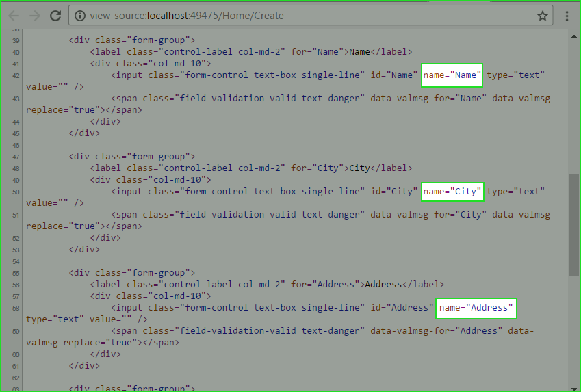Click line number 61
Viewport: 581px width, 392px height.
[16, 367]
